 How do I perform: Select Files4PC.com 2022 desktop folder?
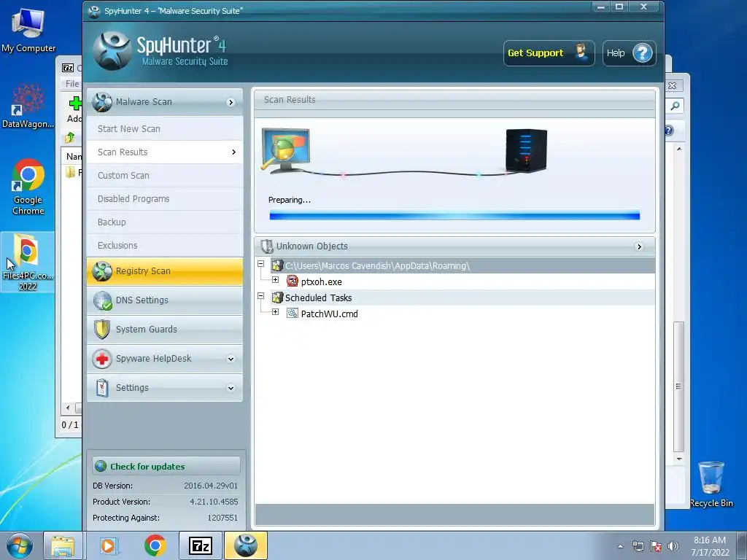tap(27, 262)
